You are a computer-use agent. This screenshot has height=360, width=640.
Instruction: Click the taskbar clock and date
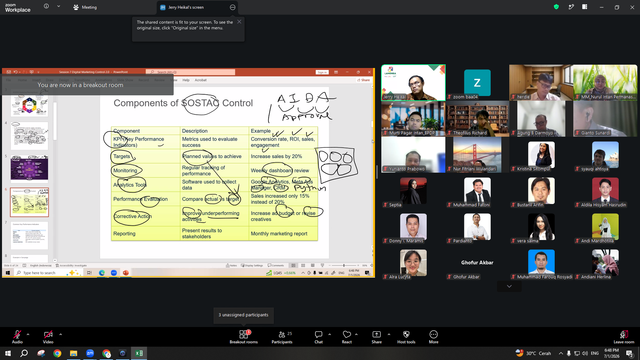pyautogui.click(x=611, y=353)
